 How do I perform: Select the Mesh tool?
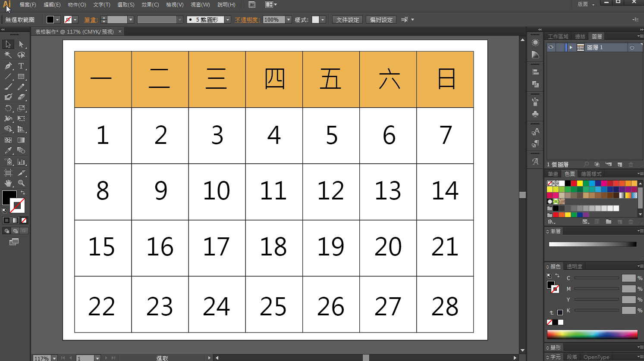8,140
